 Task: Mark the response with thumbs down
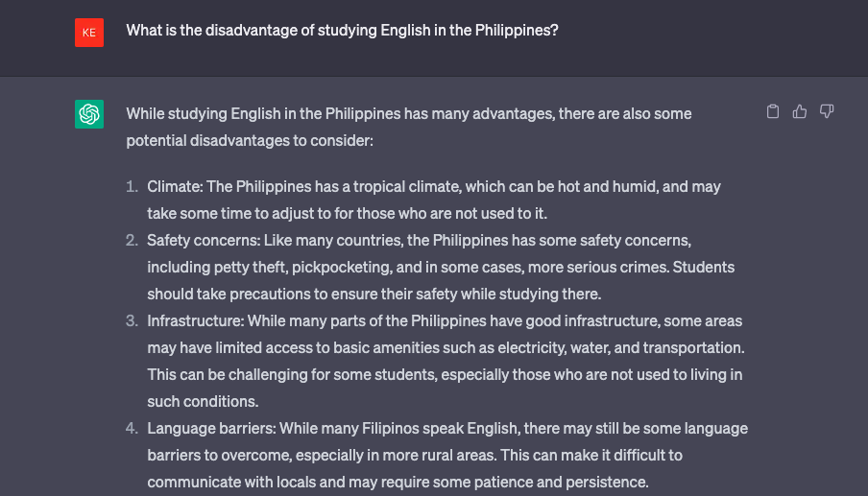[827, 111]
